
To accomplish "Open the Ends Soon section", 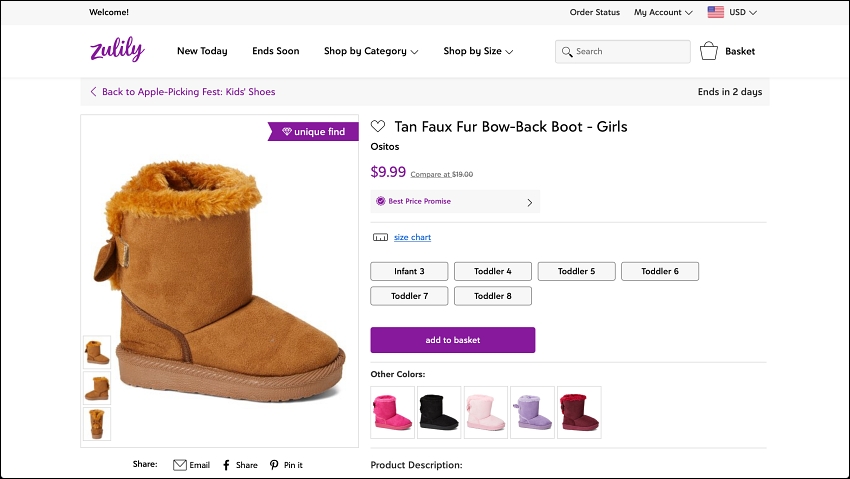I will coord(275,51).
